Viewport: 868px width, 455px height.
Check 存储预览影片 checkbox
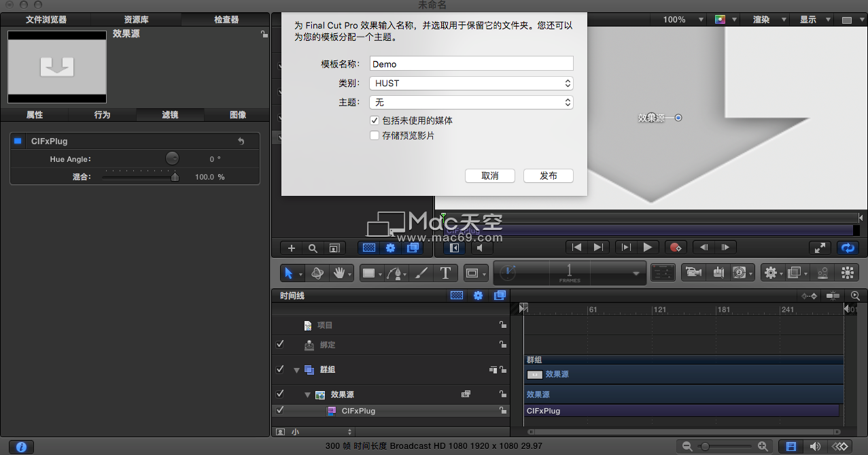coord(375,135)
